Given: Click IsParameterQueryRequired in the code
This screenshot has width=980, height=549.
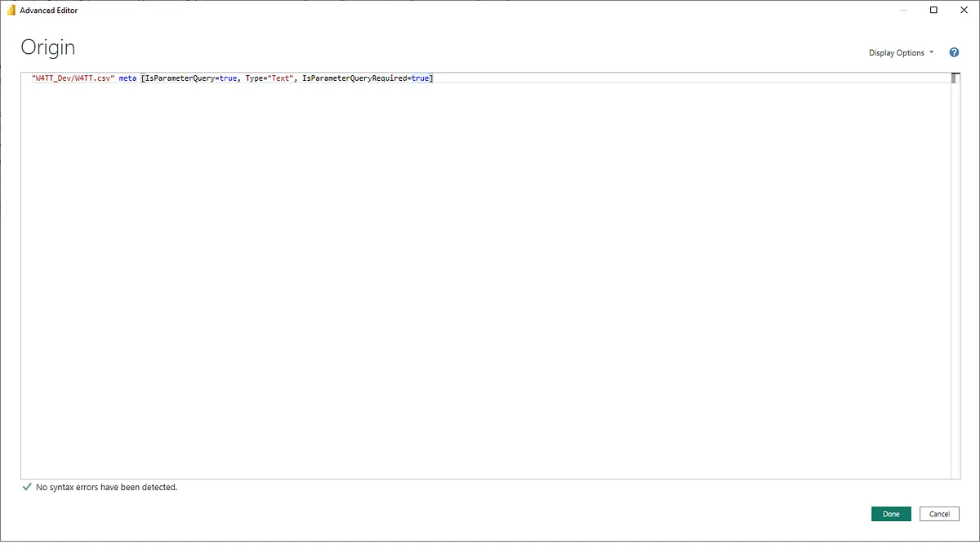Looking at the screenshot, I should [354, 78].
